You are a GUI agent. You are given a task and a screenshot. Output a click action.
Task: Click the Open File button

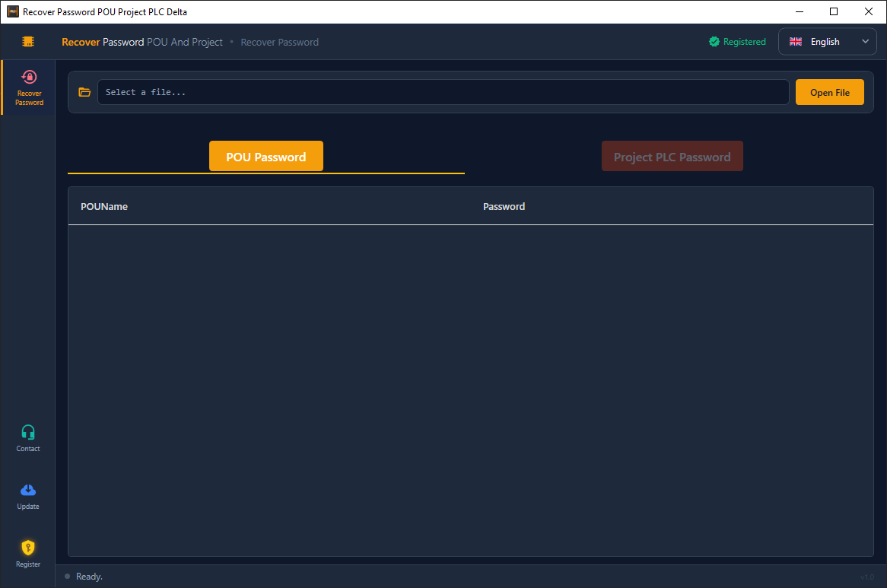[x=829, y=92]
